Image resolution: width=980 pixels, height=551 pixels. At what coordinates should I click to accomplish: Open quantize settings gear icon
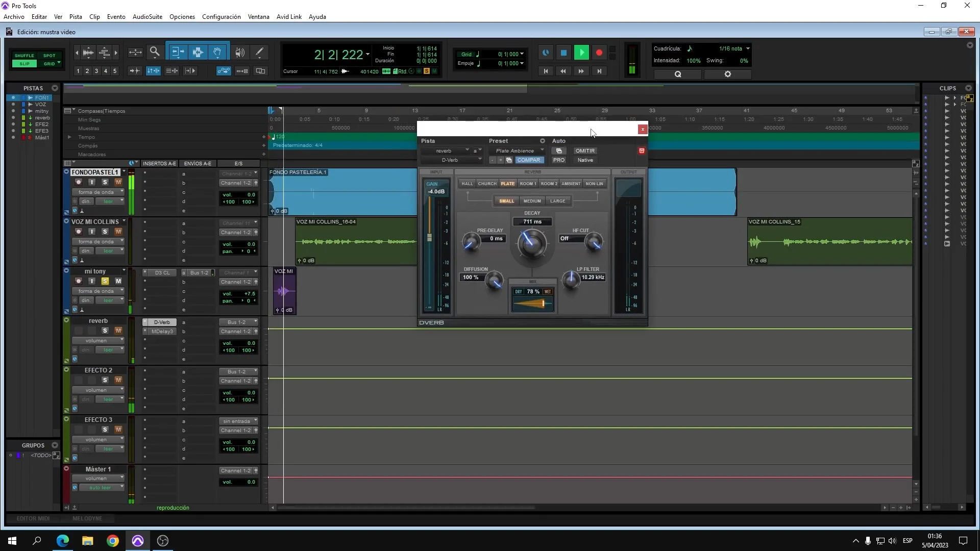728,74
